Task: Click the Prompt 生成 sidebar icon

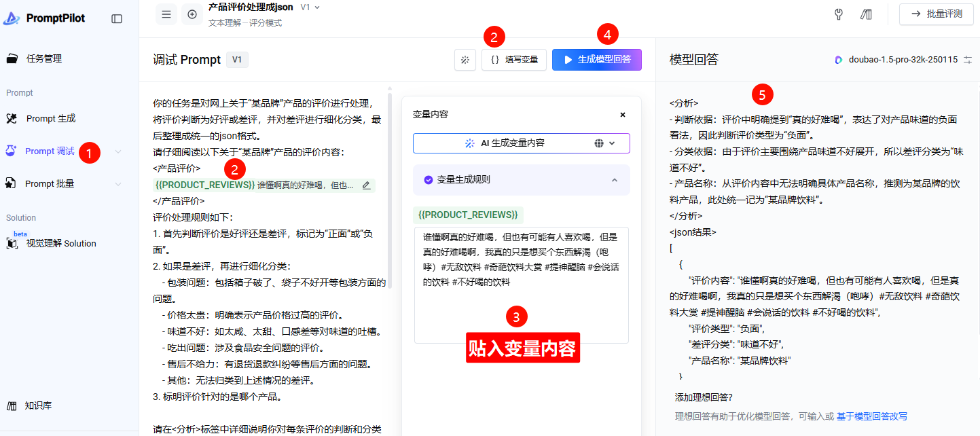Action: pyautogui.click(x=12, y=119)
